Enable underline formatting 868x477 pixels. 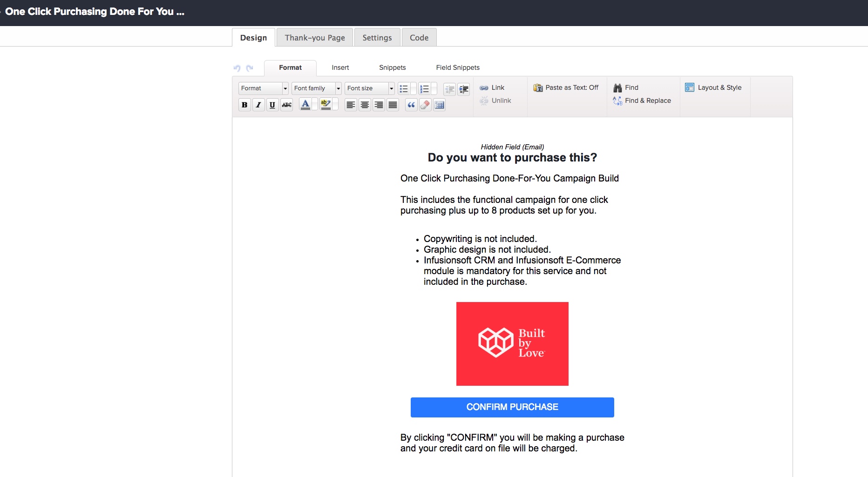(272, 105)
